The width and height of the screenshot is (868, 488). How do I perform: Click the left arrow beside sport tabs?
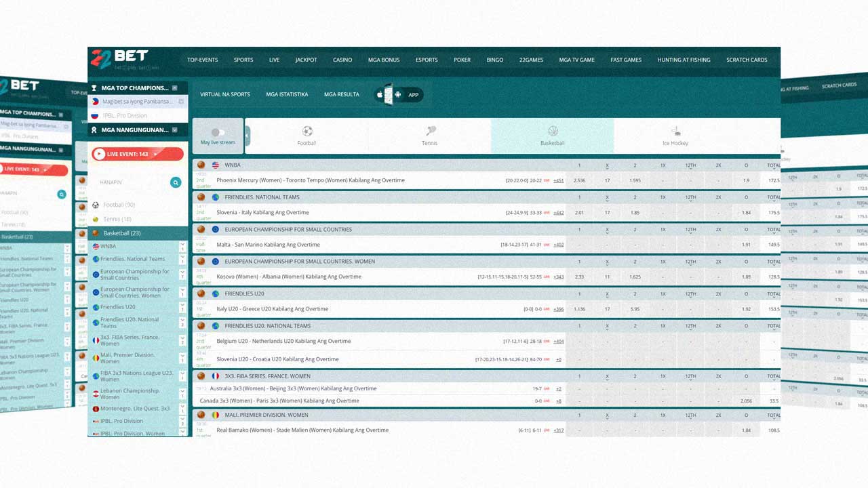[247, 136]
